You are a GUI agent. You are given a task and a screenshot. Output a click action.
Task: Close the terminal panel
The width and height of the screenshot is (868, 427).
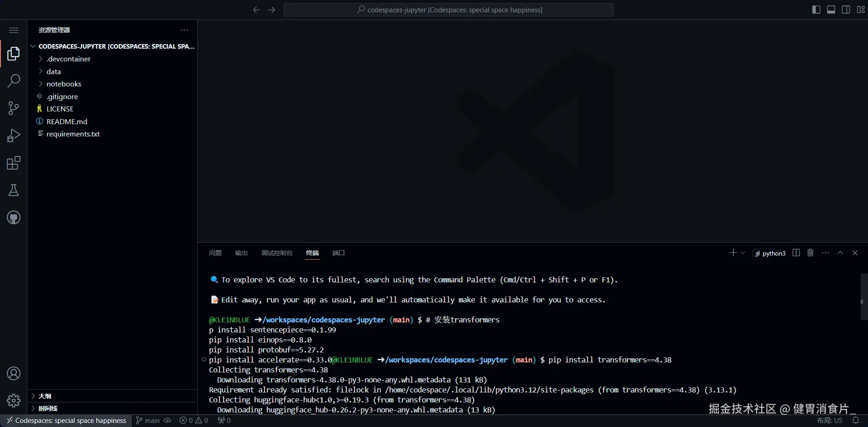pyautogui.click(x=855, y=253)
